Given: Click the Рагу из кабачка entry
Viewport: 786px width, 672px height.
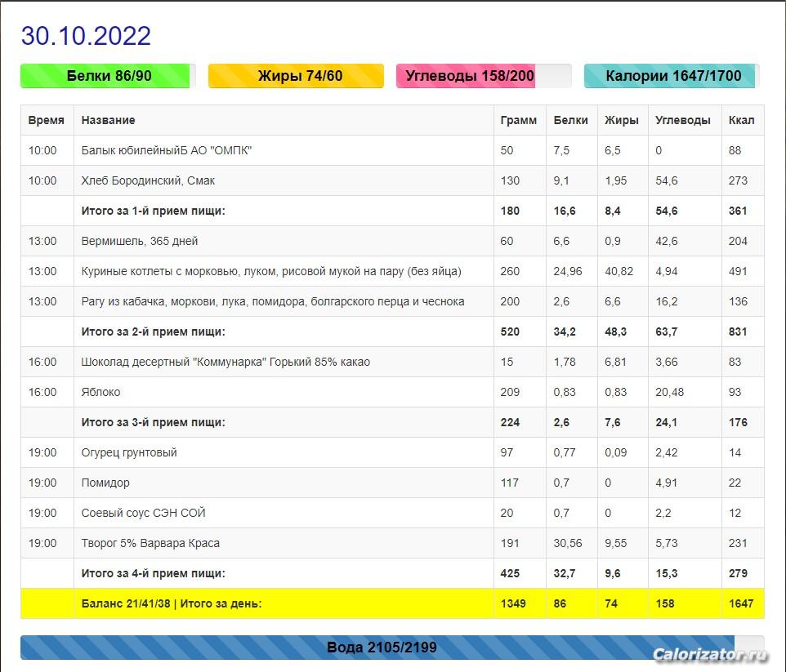Looking at the screenshot, I should (x=273, y=301).
